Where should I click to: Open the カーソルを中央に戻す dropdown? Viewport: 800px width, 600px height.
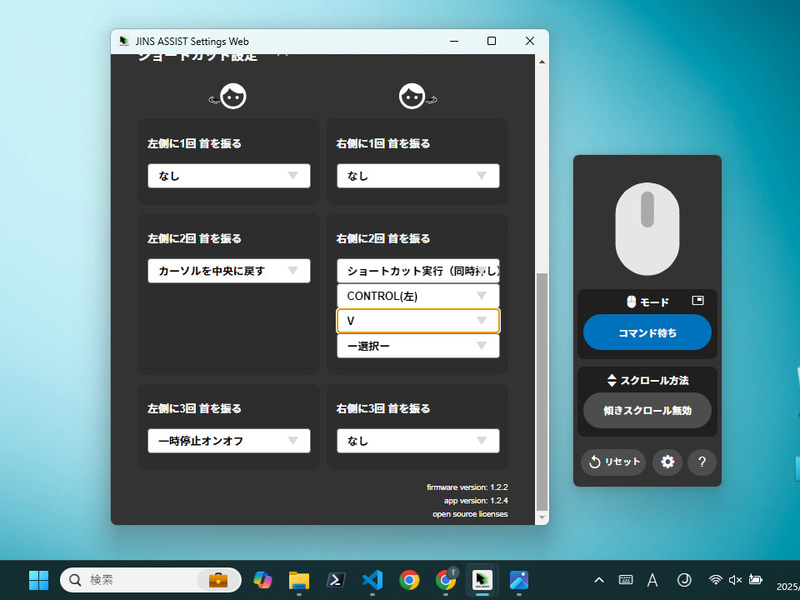coord(228,270)
